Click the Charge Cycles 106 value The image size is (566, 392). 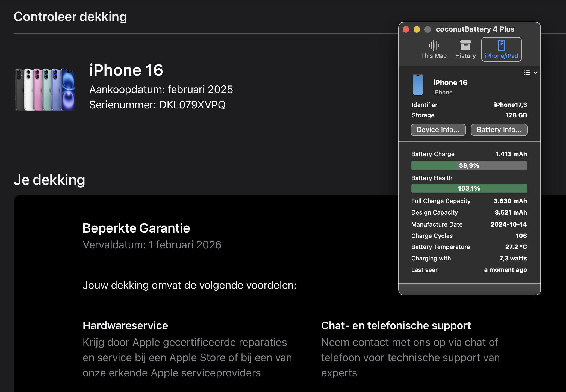(x=521, y=236)
